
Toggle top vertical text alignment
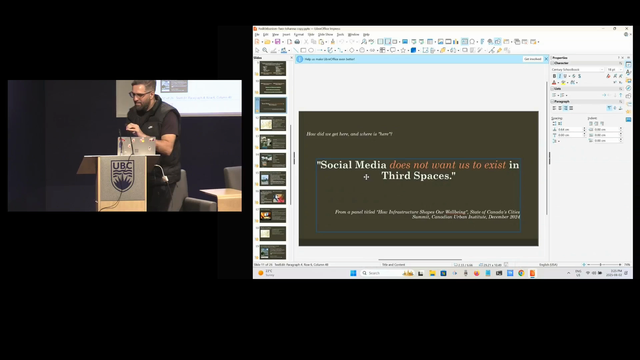coord(609,108)
